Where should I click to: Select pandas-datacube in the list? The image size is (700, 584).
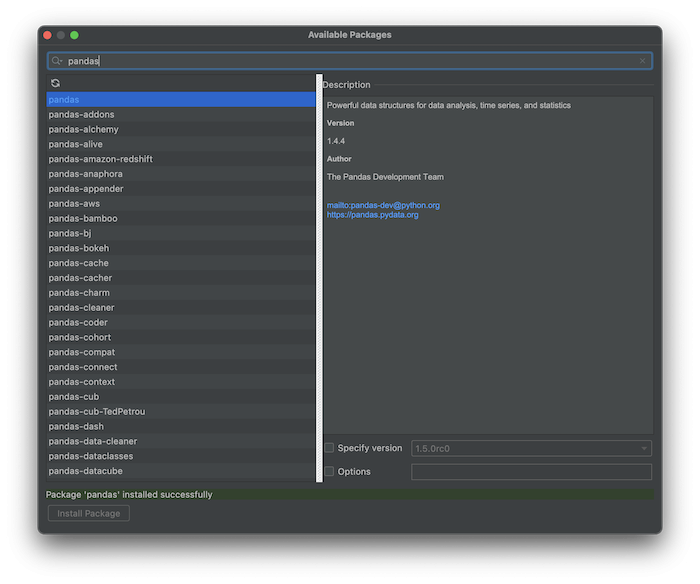[181, 471]
